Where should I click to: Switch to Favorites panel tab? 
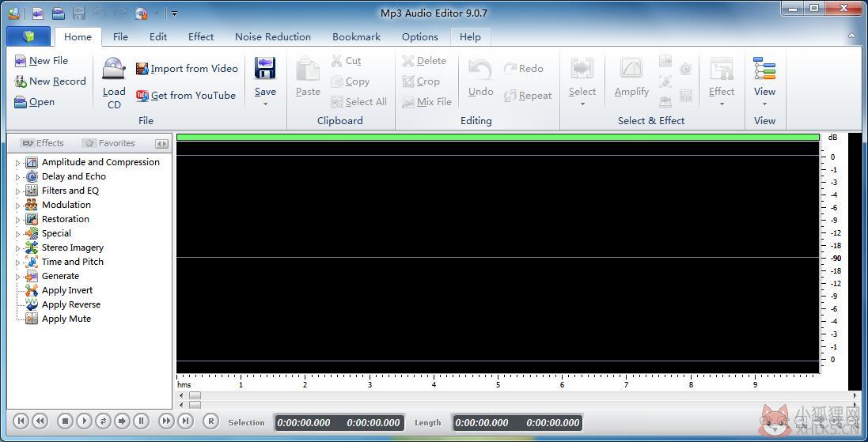(x=108, y=143)
